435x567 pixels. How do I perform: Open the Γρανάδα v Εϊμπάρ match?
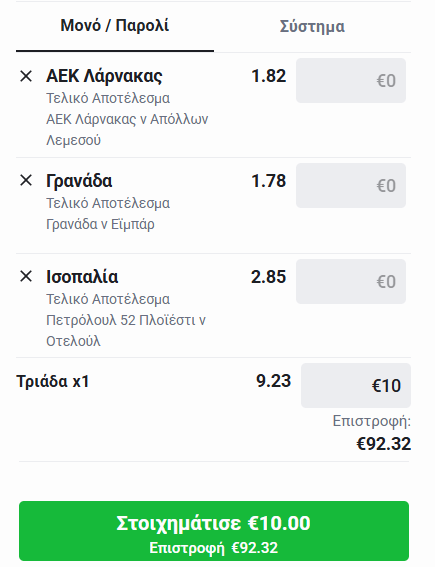pos(100,224)
